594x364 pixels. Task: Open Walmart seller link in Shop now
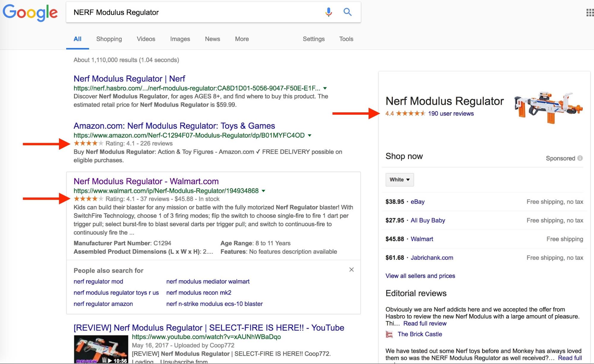(x=422, y=239)
